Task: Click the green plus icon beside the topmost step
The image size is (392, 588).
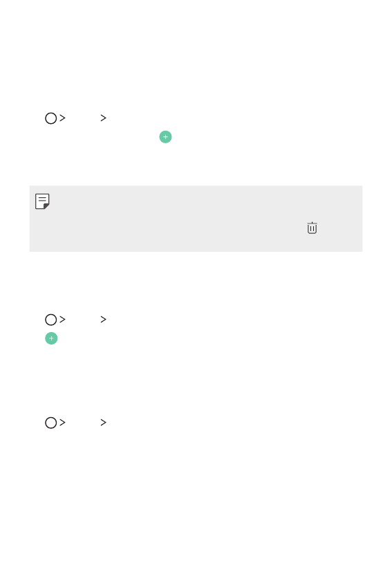Action: pos(165,137)
